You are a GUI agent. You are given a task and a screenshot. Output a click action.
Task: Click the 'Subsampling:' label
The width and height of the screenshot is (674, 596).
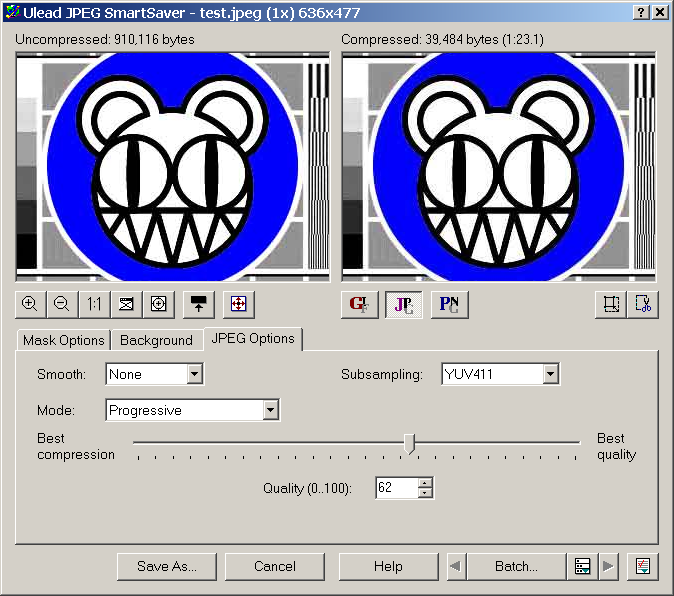(x=382, y=374)
